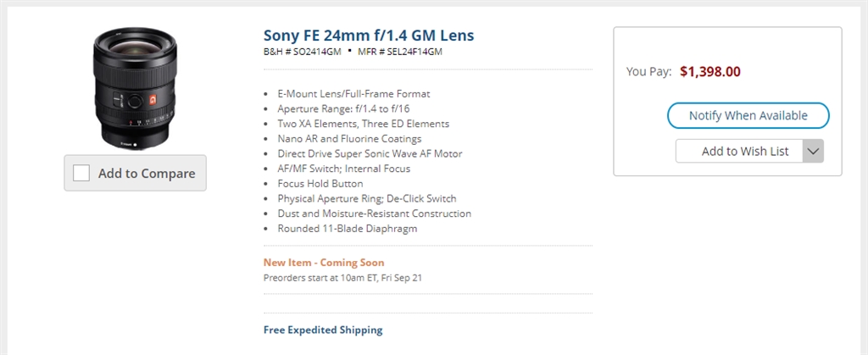
Task: Click the Nano AR and Fluorine Coatings bullet
Action: 349,138
